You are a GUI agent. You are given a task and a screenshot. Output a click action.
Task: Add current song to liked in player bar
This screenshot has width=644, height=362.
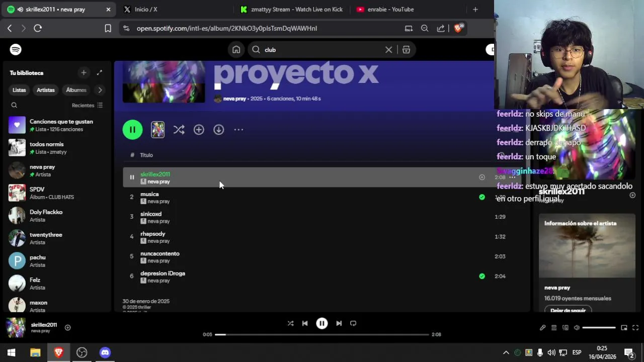pos(67,327)
